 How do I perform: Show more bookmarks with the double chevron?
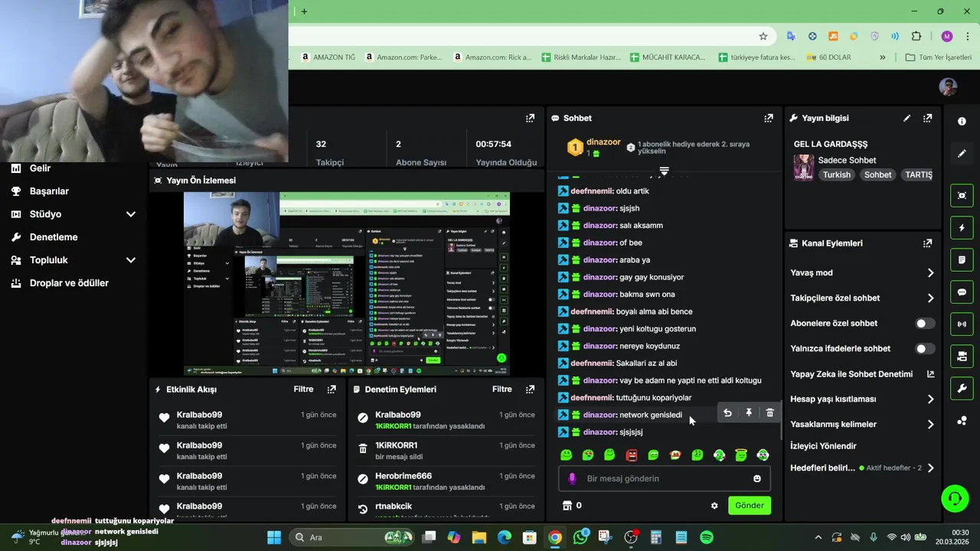coord(883,57)
